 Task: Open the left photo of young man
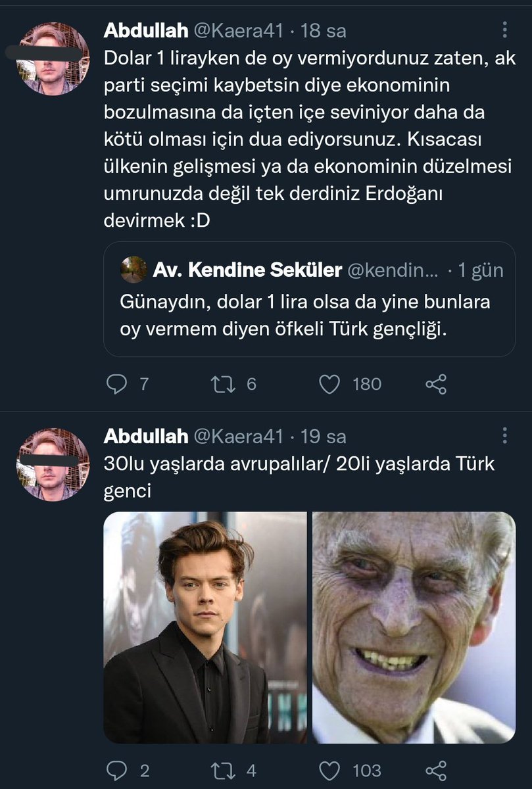[x=205, y=628]
